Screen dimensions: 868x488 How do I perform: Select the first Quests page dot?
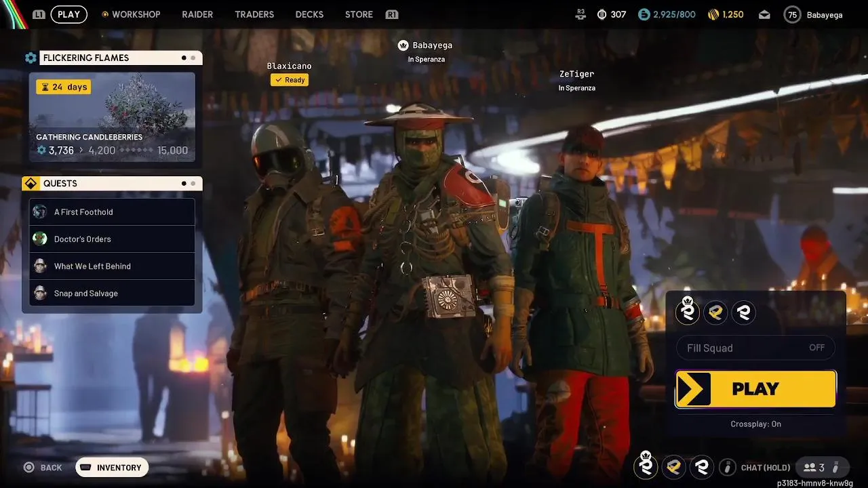(x=184, y=183)
